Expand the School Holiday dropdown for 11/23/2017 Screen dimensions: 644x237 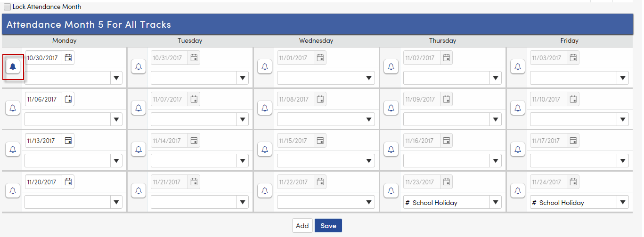click(452, 203)
